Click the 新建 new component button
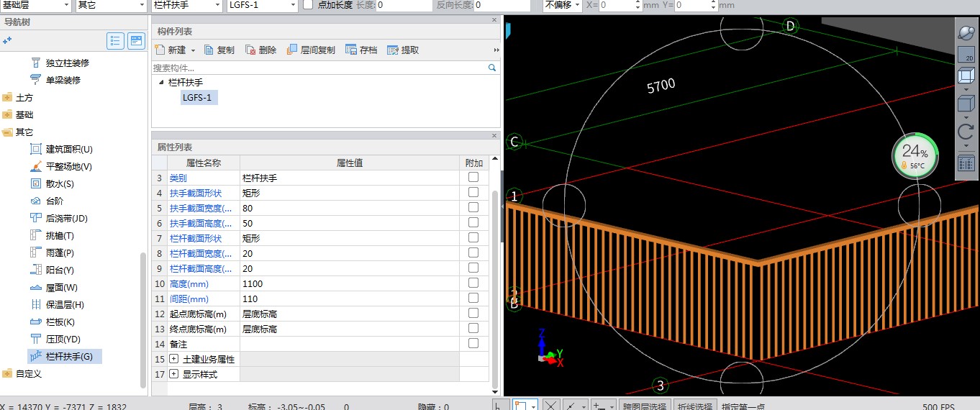The image size is (980, 410). point(174,50)
